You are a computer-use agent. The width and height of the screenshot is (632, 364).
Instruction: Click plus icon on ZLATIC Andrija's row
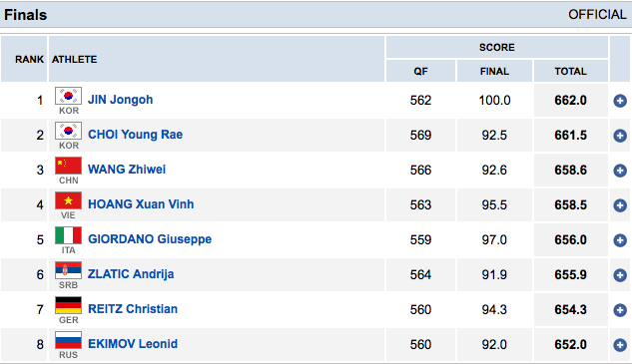pyautogui.click(x=620, y=275)
